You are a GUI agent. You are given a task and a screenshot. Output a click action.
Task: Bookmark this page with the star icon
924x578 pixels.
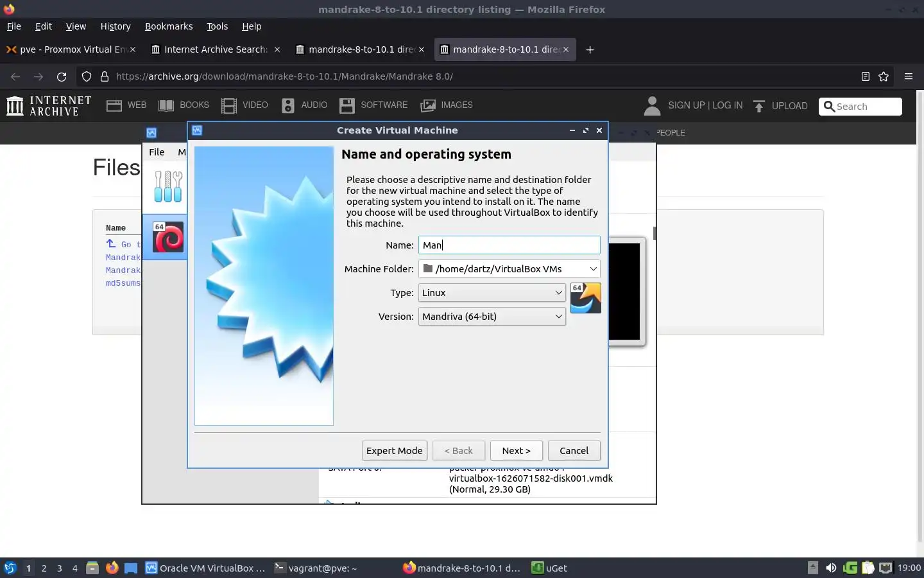click(884, 76)
